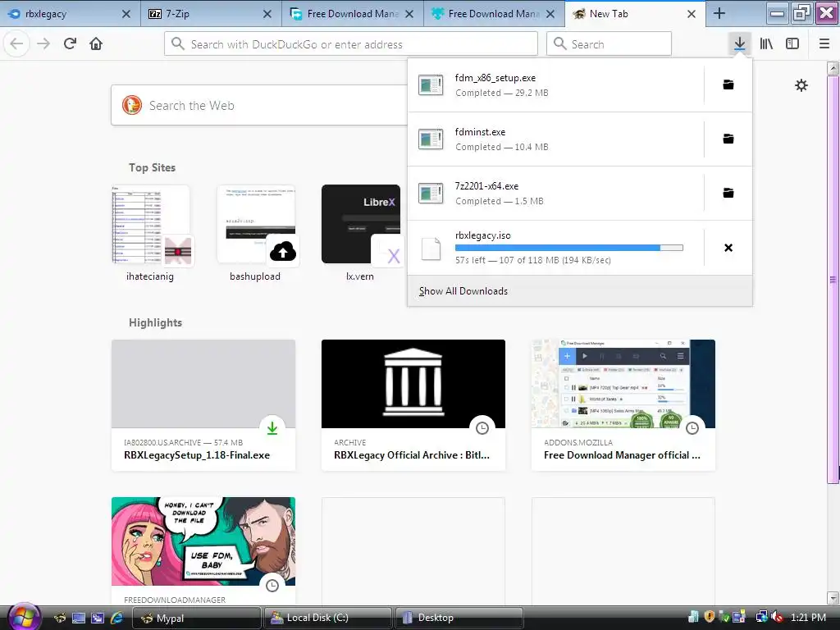Open the 7z2201-x64.exe download entry
The height and width of the screenshot is (630, 840).
click(x=555, y=193)
